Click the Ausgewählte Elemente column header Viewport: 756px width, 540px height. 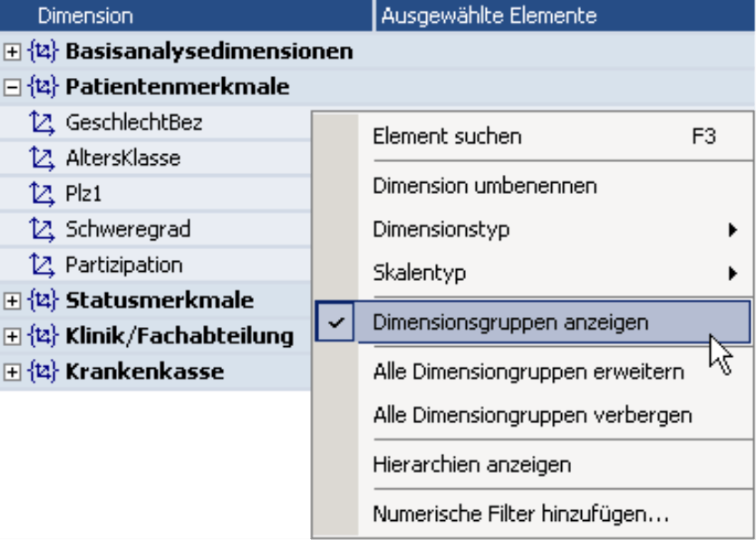(x=565, y=16)
